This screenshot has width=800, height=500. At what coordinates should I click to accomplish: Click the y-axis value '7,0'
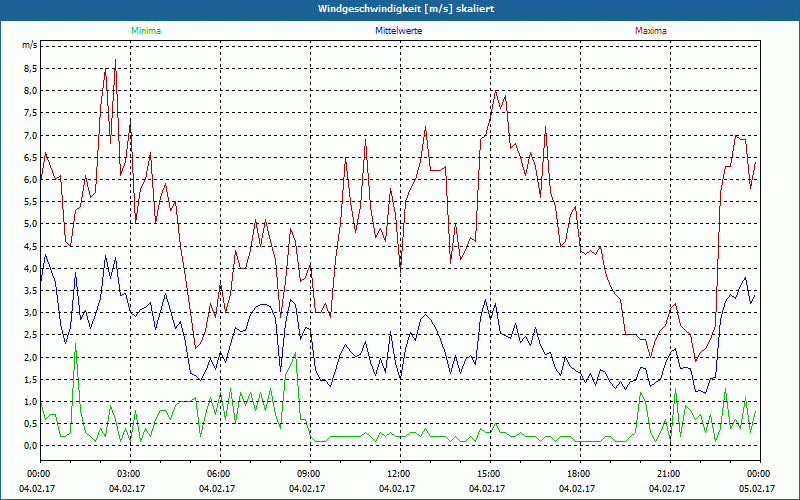(31, 135)
